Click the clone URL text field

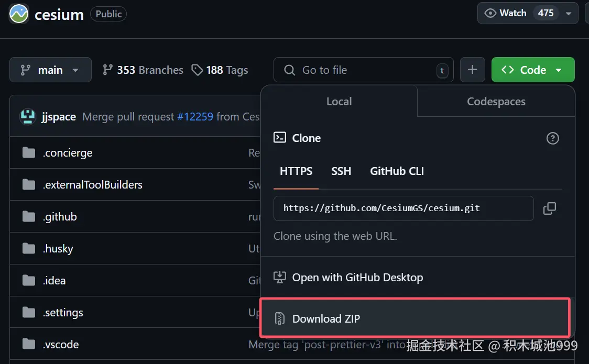coord(403,208)
